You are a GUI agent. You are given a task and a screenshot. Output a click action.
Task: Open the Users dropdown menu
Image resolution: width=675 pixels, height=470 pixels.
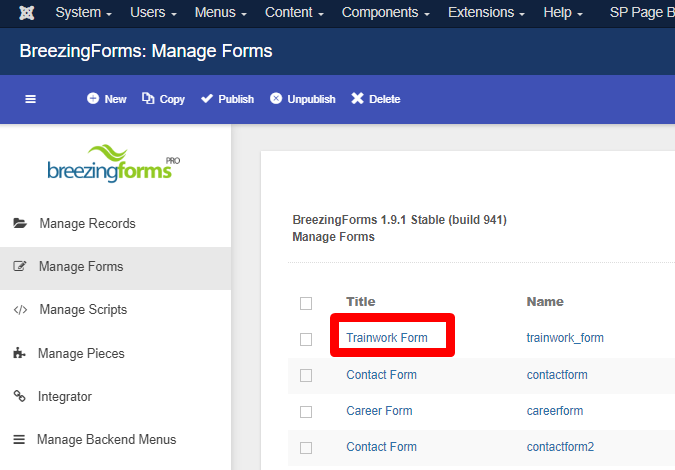153,12
